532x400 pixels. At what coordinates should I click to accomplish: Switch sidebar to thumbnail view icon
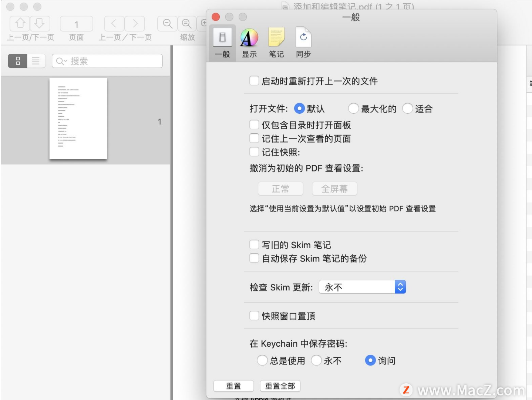click(18, 61)
